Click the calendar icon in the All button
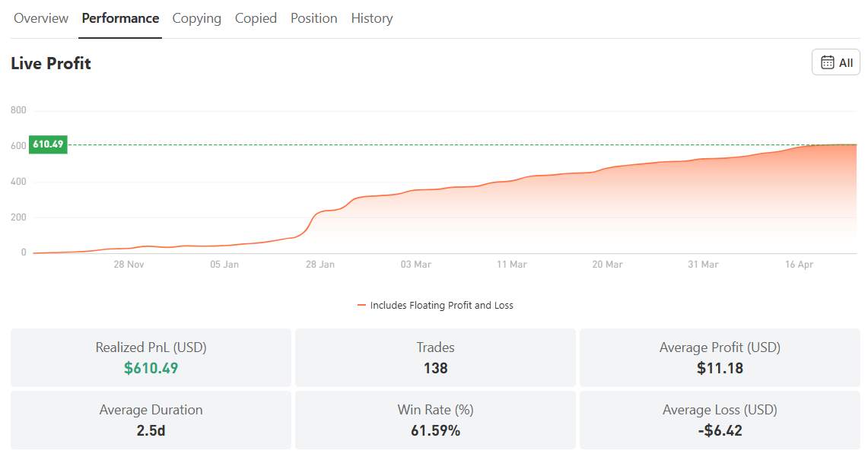868x460 pixels. point(828,62)
